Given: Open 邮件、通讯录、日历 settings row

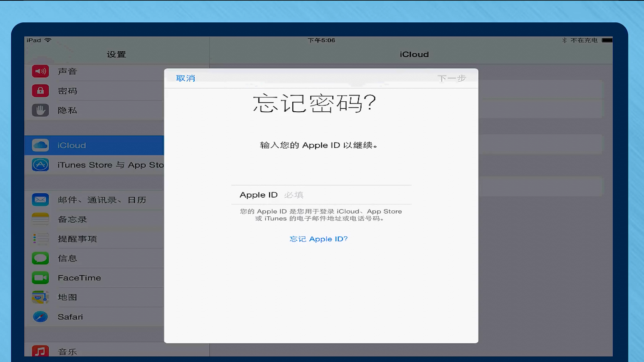Looking at the screenshot, I should 94,200.
